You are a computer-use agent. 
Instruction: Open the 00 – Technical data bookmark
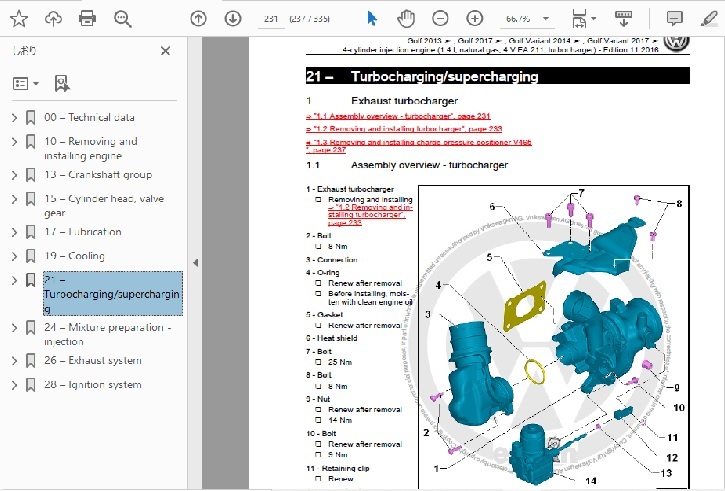tap(89, 117)
